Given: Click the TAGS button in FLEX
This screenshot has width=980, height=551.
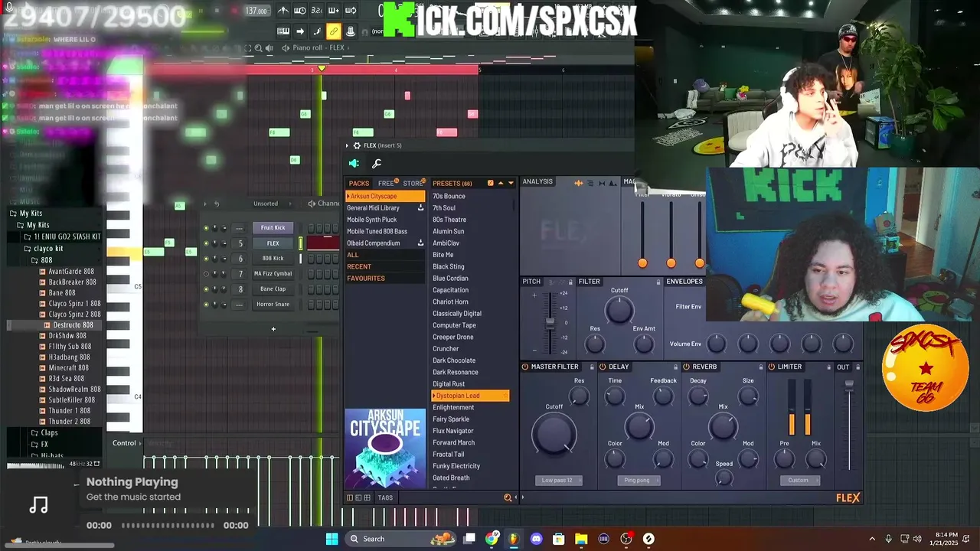Looking at the screenshot, I should click(x=385, y=498).
